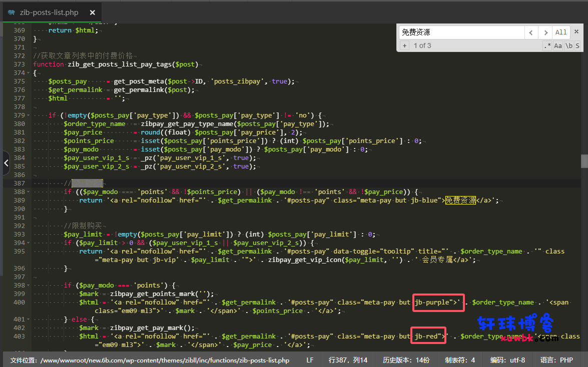Image resolution: width=588 pixels, height=367 pixels.
Task: Change the 语言 PHP language mode
Action: point(556,360)
